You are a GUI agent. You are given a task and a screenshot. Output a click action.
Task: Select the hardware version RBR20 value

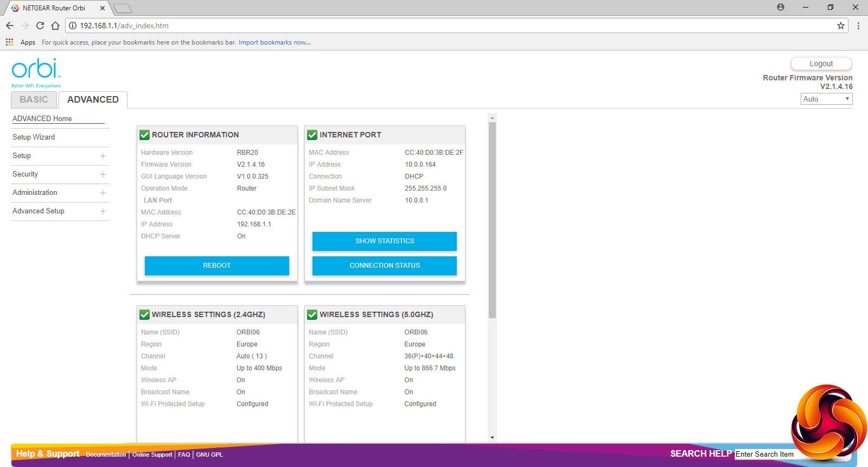tap(247, 153)
